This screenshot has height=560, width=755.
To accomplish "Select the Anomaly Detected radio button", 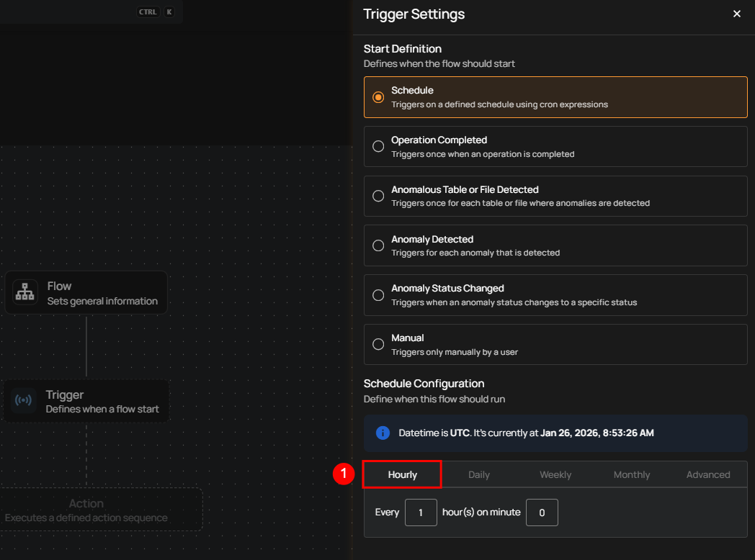I will coord(378,245).
